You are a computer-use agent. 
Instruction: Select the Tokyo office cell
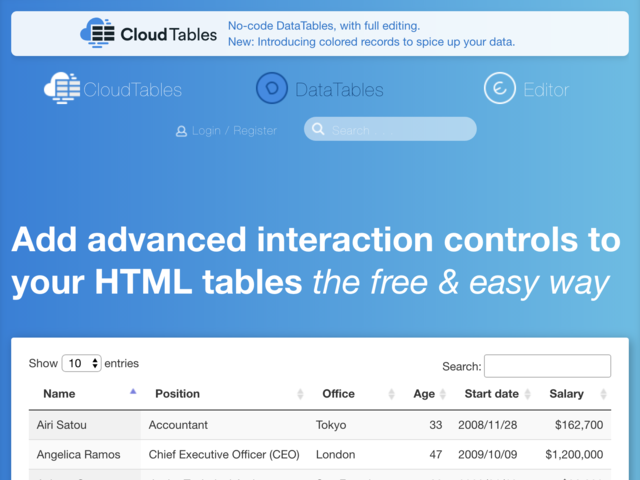(x=352, y=425)
